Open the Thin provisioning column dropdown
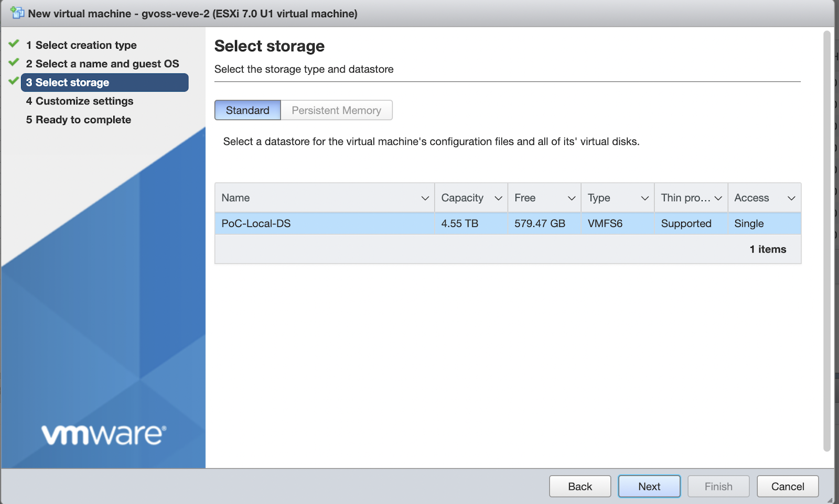The width and height of the screenshot is (839, 504). pyautogui.click(x=718, y=198)
